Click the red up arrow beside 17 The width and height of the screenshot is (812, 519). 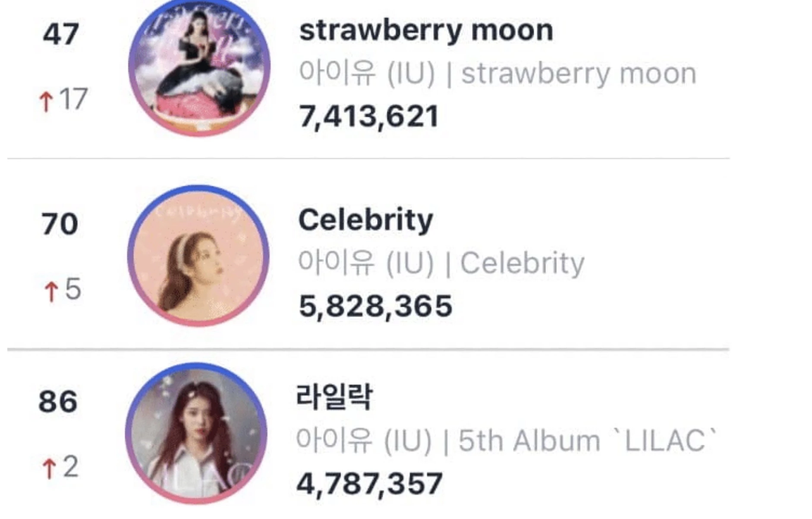46,102
